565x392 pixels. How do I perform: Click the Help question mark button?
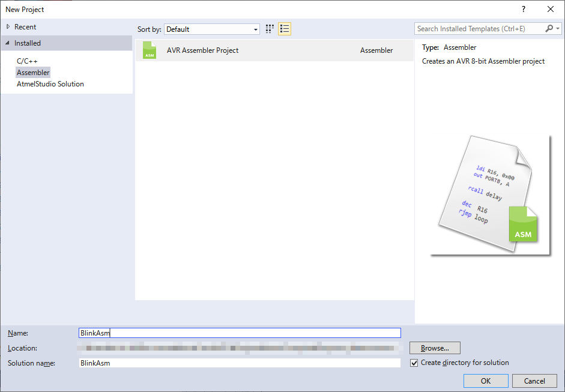point(523,10)
